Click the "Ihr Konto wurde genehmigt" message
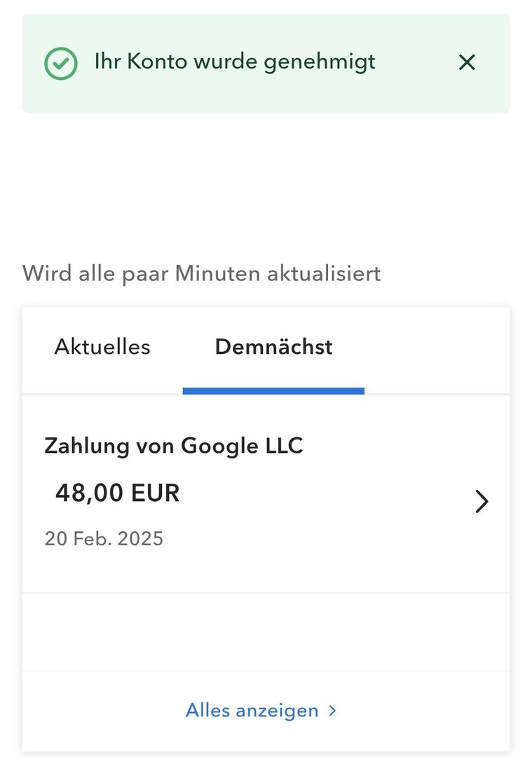 pos(235,62)
